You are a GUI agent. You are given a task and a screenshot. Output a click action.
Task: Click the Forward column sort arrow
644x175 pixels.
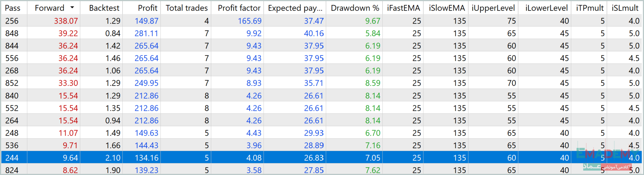tap(72, 8)
